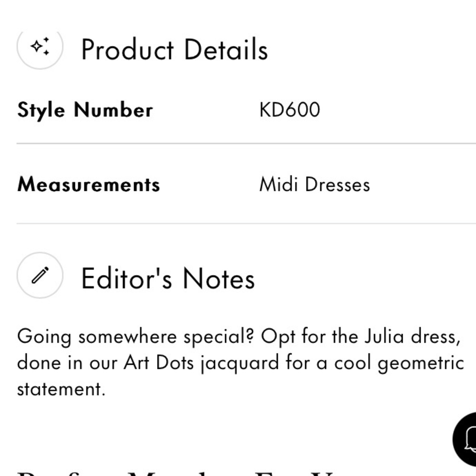
Task: Click the pencil icon beside Editor's Notes
Action: pos(40,275)
